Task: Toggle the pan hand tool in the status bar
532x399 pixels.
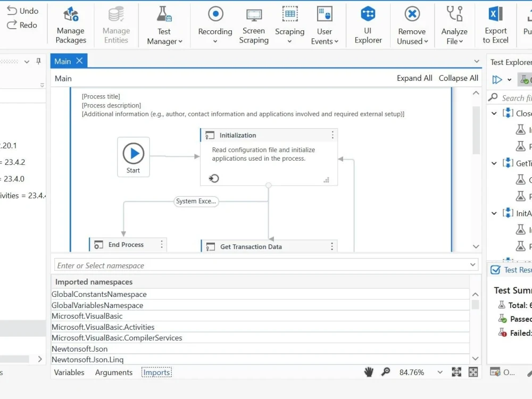Action: point(369,372)
